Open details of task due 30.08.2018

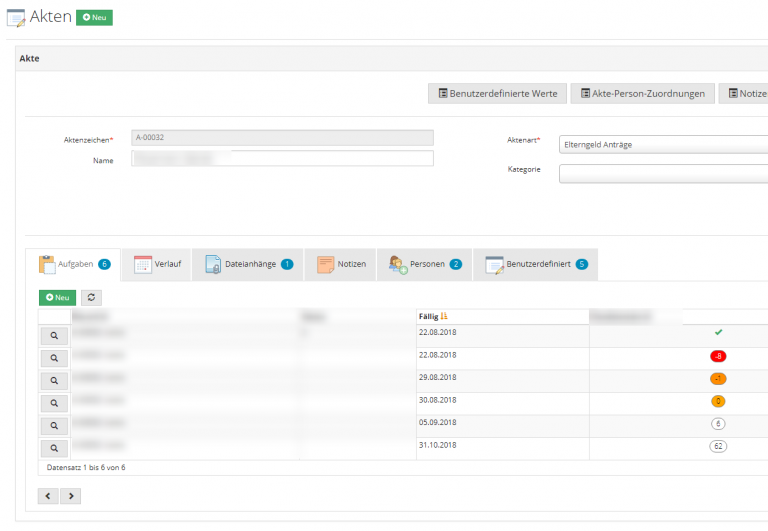click(54, 404)
